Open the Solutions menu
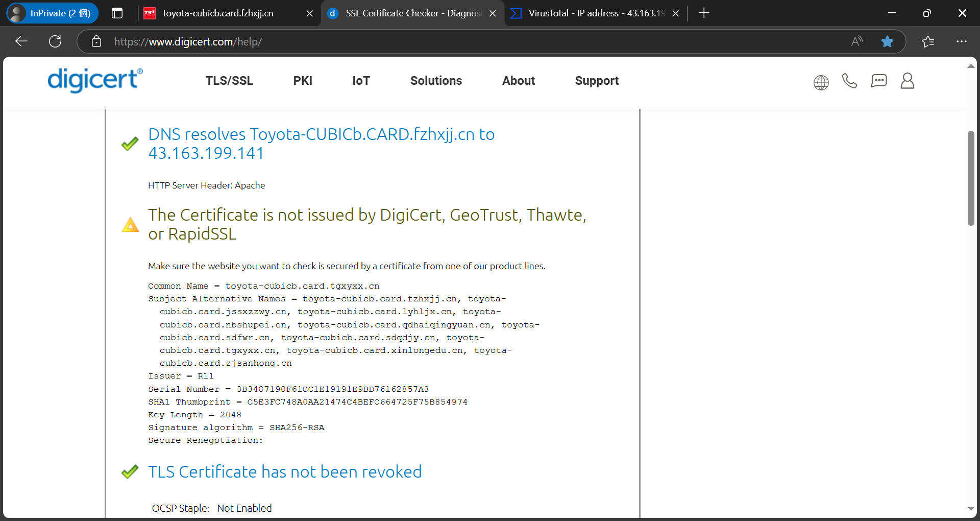Screen dimensions: 980x521 [x=436, y=81]
